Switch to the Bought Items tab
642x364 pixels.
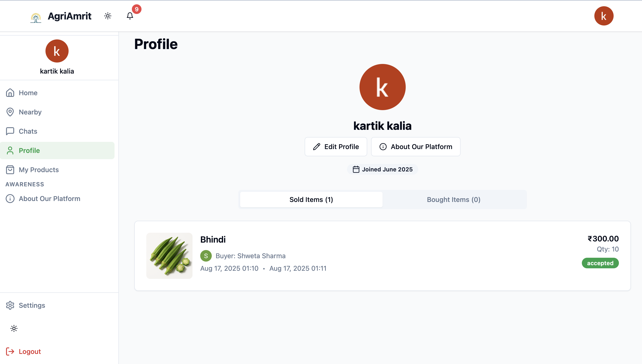pyautogui.click(x=453, y=199)
